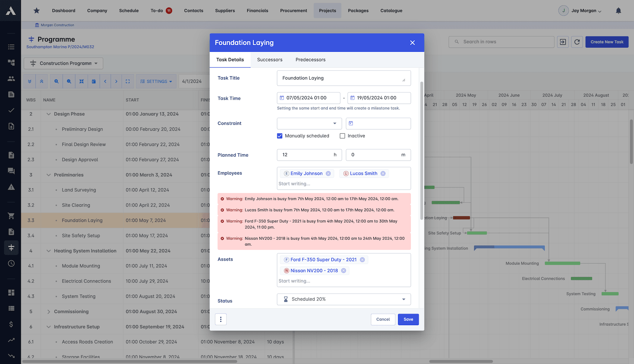Enter fullscreen mode for the Gantt chart

(128, 81)
